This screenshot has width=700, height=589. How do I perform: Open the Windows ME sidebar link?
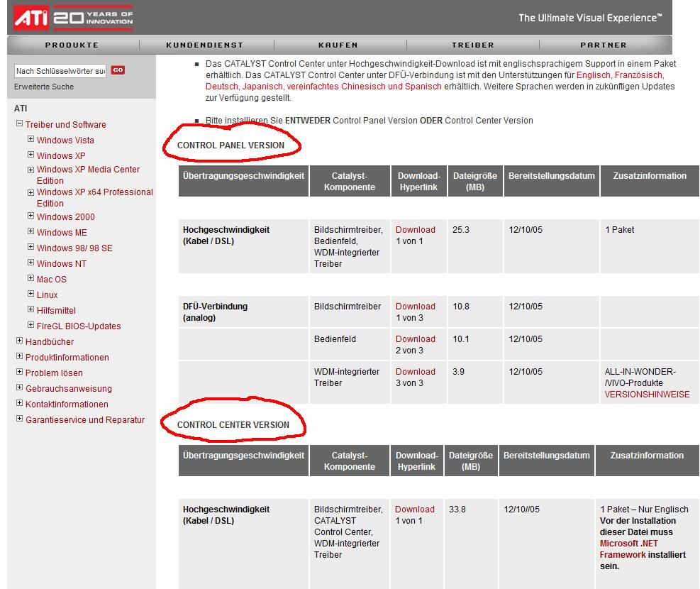coord(62,233)
